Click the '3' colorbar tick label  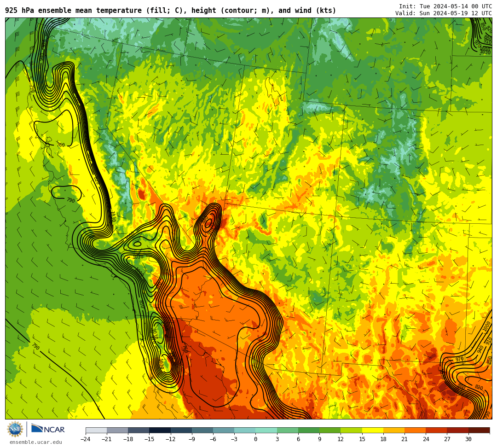[277, 439]
